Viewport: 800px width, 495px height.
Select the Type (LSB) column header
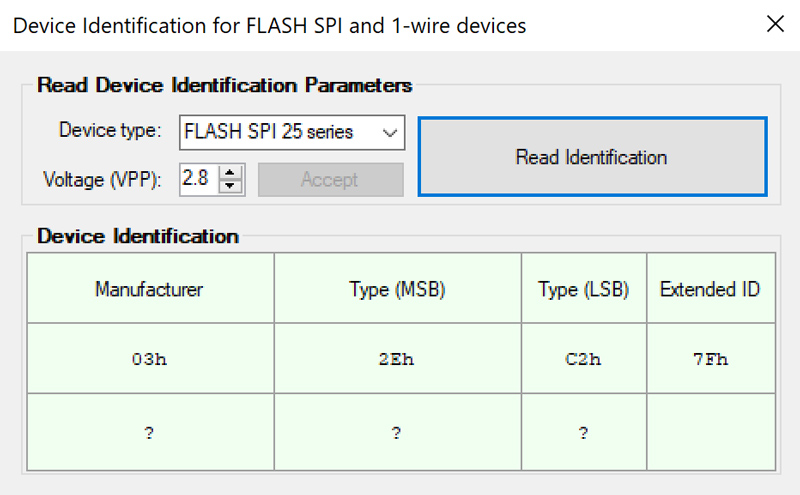pyautogui.click(x=583, y=290)
